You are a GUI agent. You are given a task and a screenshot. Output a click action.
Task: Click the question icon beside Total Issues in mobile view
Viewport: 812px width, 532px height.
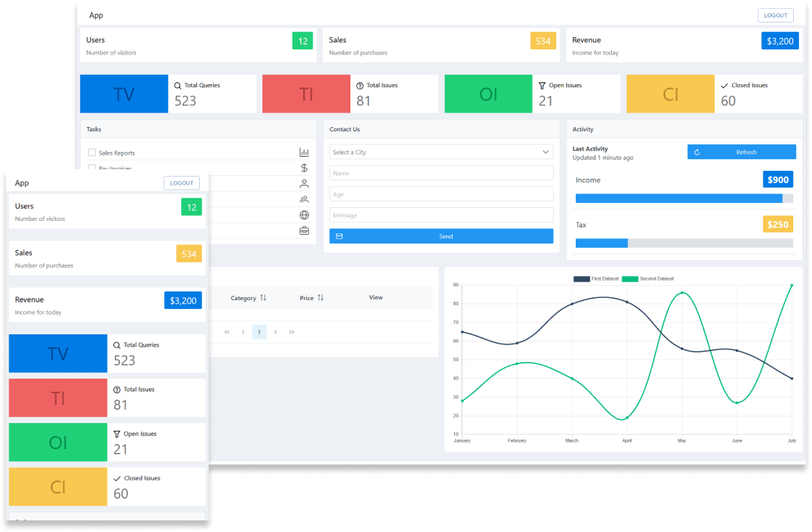pos(116,390)
